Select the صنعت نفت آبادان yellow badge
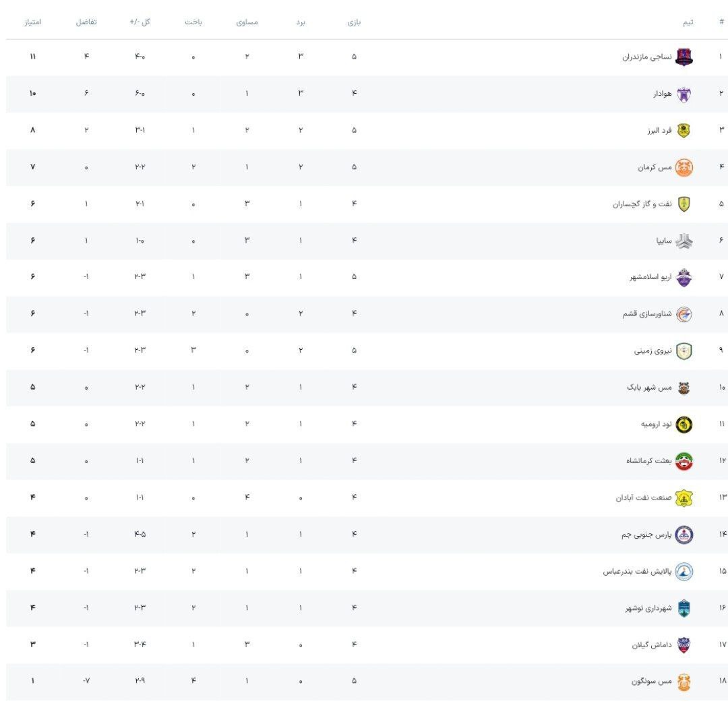 (x=684, y=498)
